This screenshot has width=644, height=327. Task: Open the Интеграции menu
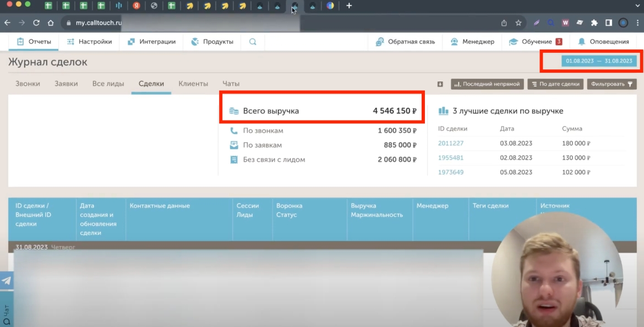pyautogui.click(x=151, y=41)
